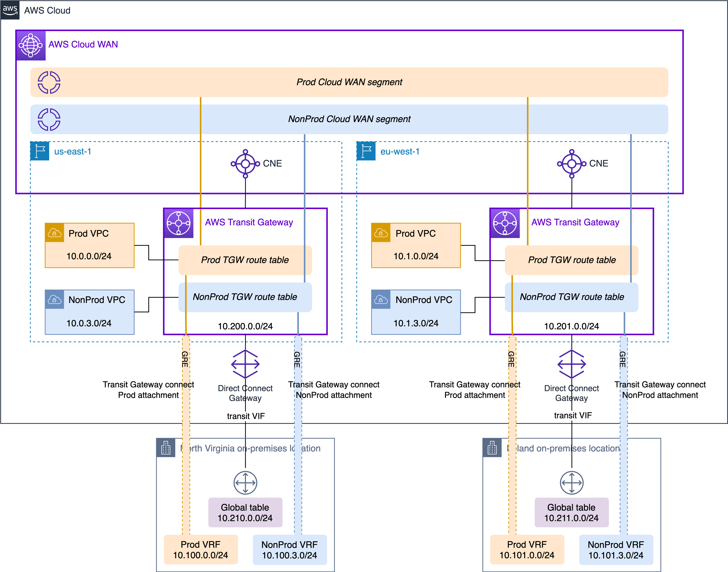Select the Global table 10.210.0.0/24 box

[245, 512]
